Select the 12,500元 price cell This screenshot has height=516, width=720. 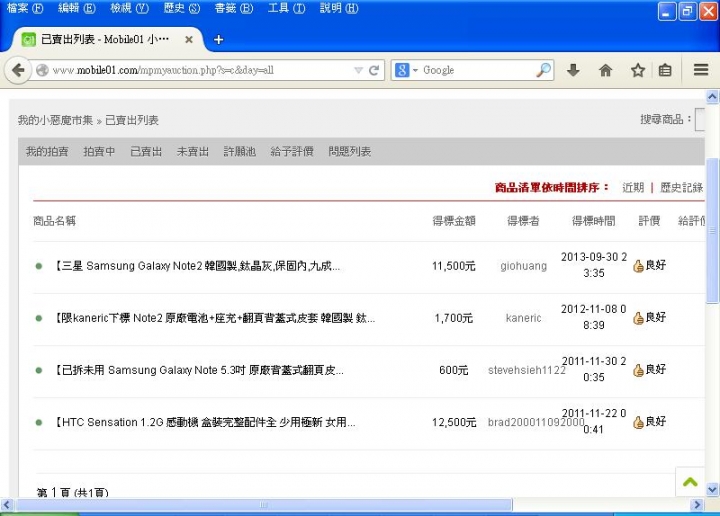pos(454,422)
